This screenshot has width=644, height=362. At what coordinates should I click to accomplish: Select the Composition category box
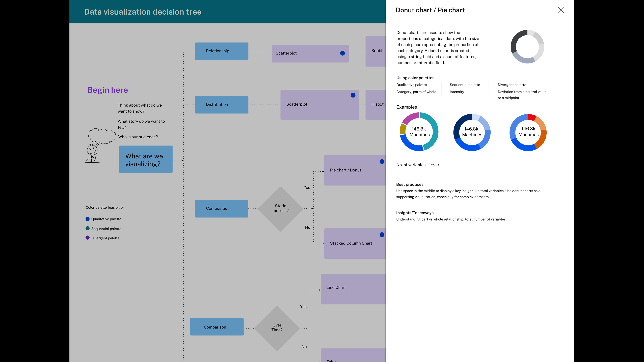click(222, 209)
